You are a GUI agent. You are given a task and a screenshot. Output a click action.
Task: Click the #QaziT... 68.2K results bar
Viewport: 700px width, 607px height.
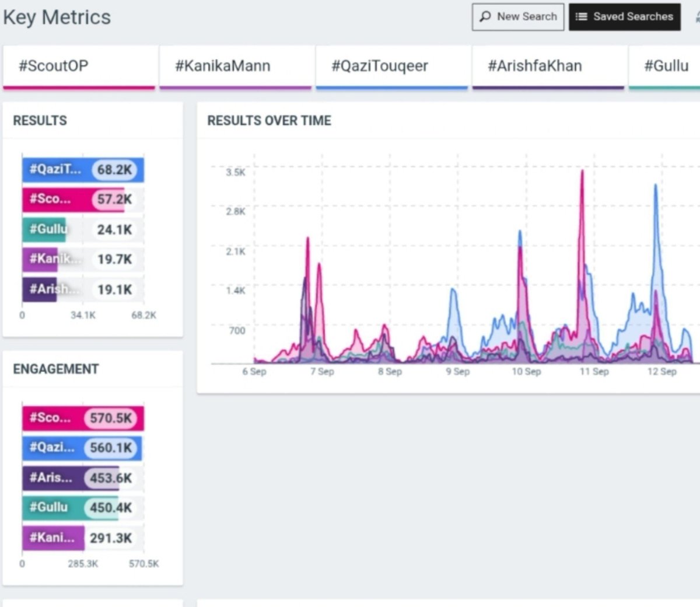click(x=83, y=170)
